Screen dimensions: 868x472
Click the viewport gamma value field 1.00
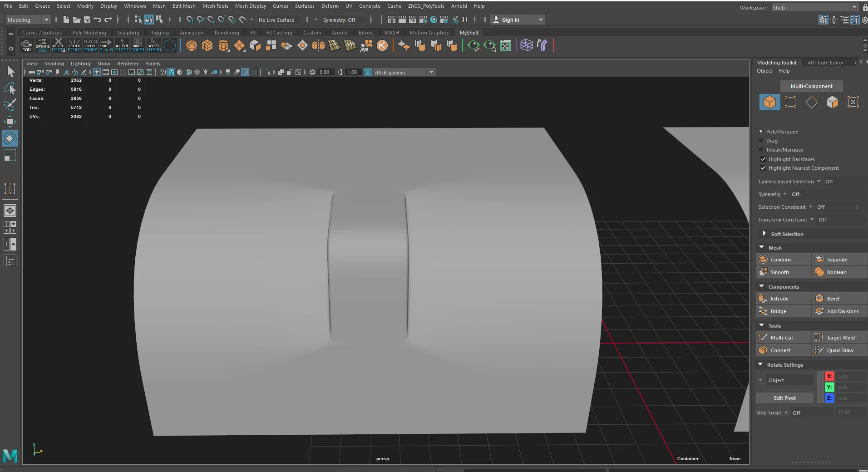(x=352, y=72)
